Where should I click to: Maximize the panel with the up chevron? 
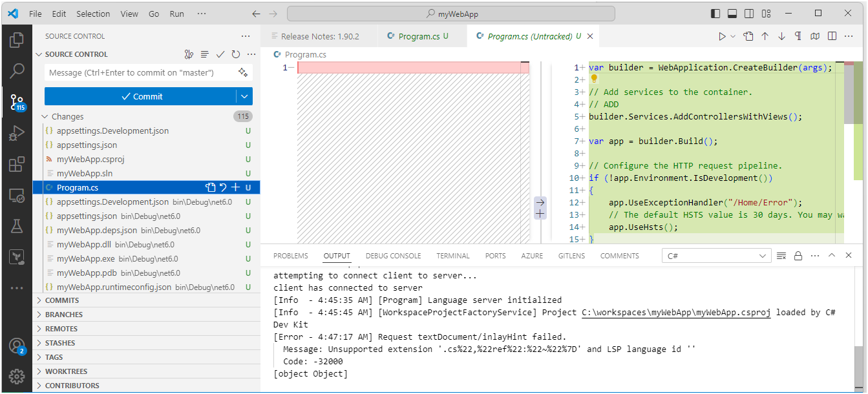coord(832,256)
